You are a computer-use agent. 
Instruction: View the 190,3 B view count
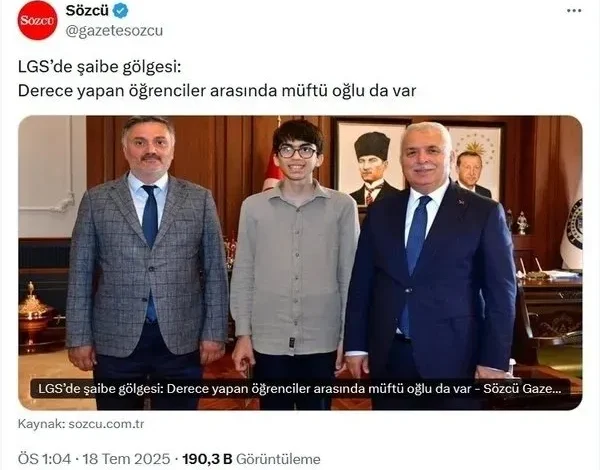207,459
